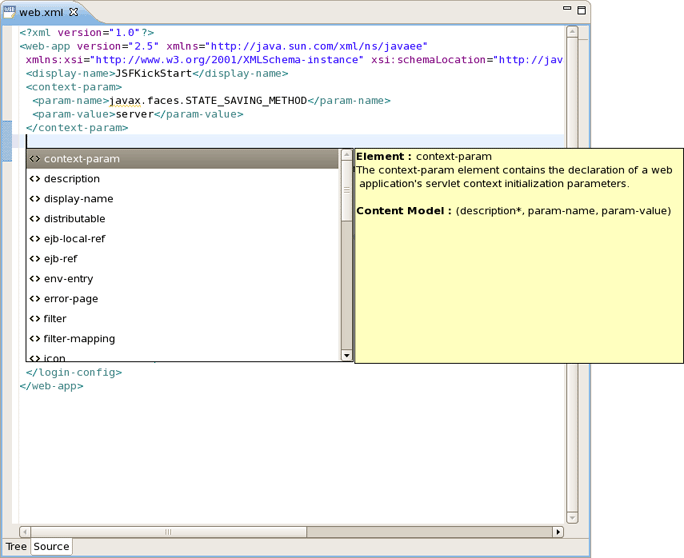Click the web.xml file icon in tab

pos(11,12)
